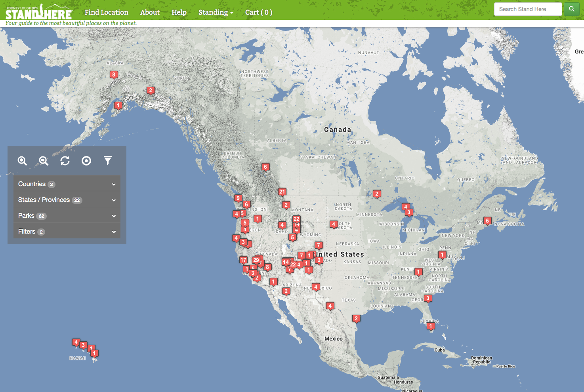Go home via the Stand Here logo

click(39, 13)
